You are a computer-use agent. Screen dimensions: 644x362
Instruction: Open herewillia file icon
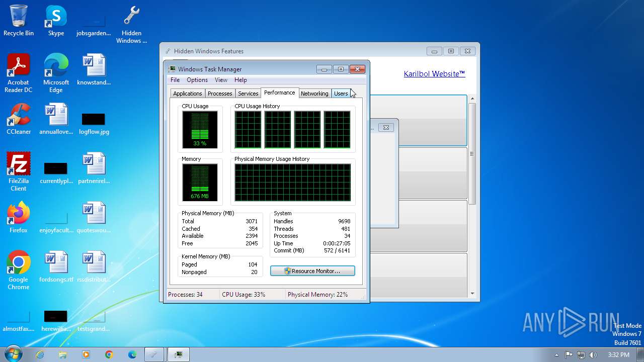56,322
